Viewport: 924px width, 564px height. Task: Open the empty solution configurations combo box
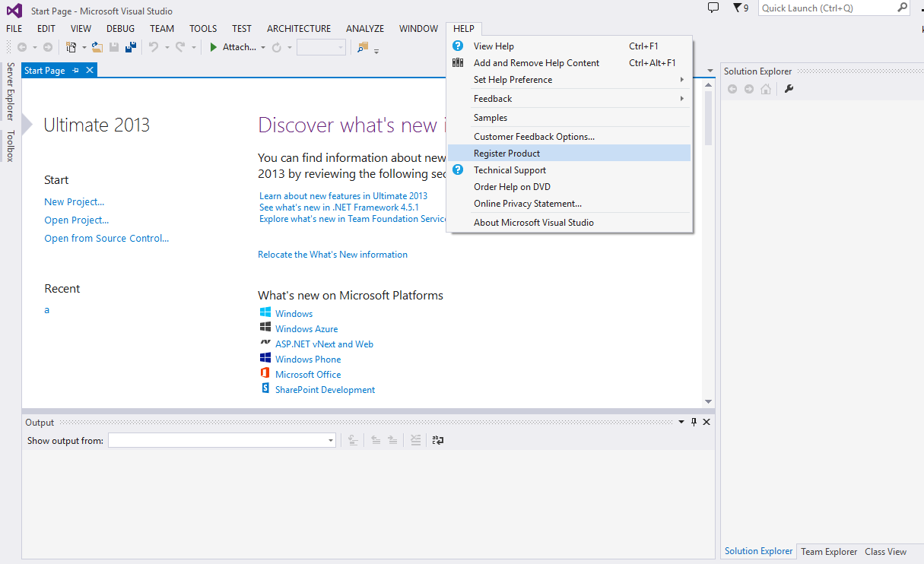[321, 47]
